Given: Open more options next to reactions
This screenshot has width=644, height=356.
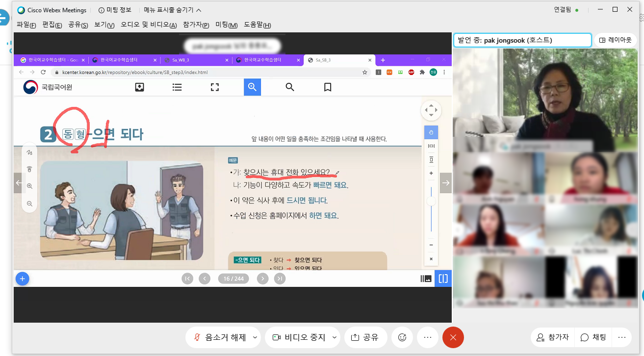Looking at the screenshot, I should pos(428,337).
